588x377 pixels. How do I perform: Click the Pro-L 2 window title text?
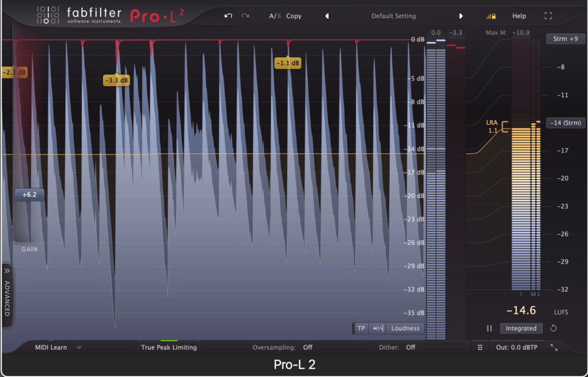click(x=295, y=364)
